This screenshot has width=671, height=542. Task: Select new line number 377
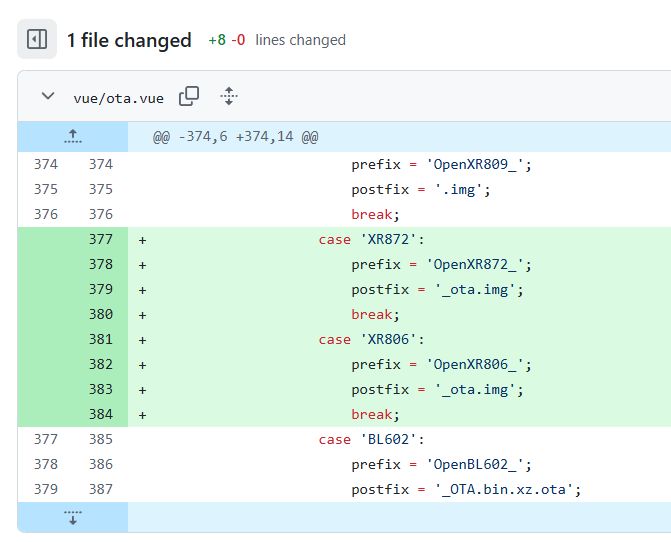pos(101,239)
